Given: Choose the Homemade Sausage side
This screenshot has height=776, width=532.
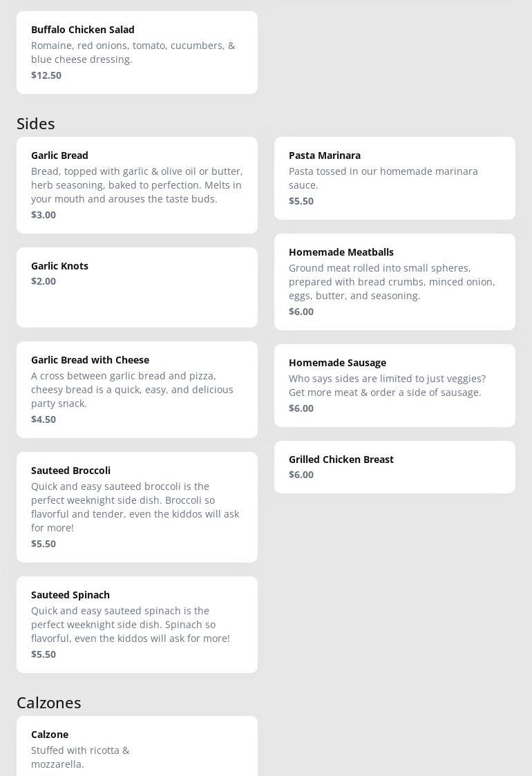Looking at the screenshot, I should pos(395,385).
